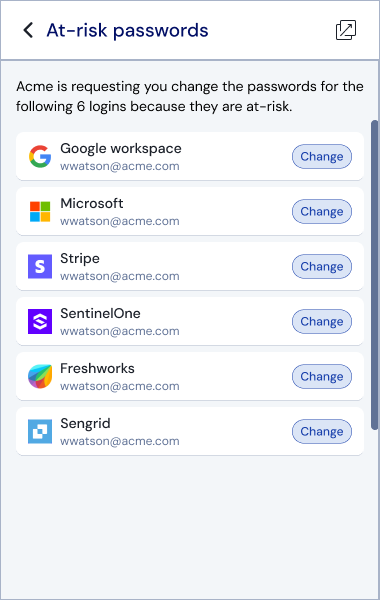
Task: Select the Microsoft login entry title
Action: click(92, 203)
